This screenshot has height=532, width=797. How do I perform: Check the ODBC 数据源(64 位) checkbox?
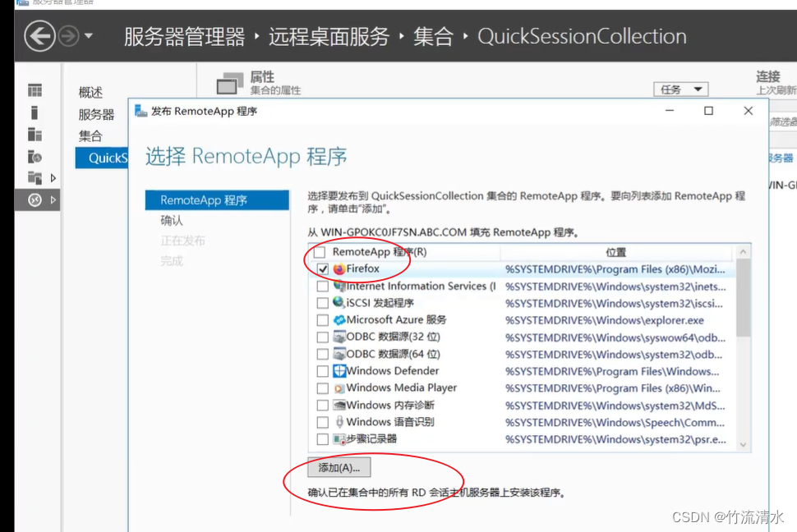tap(322, 354)
